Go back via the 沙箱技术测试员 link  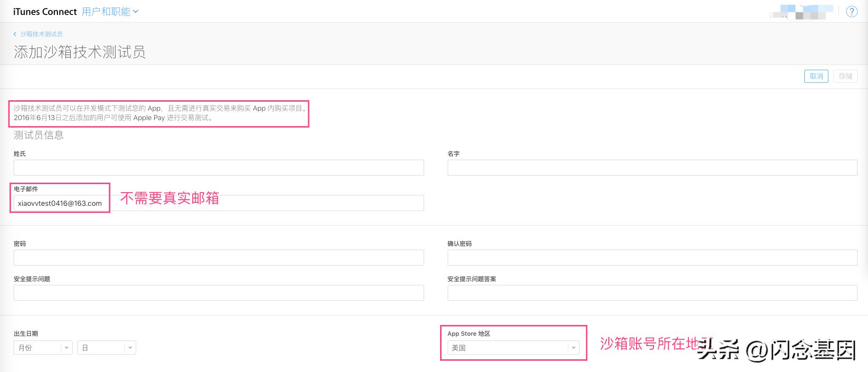[x=41, y=34]
